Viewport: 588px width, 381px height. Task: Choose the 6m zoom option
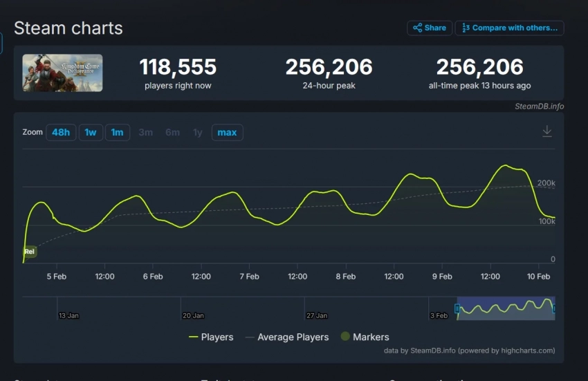click(172, 132)
